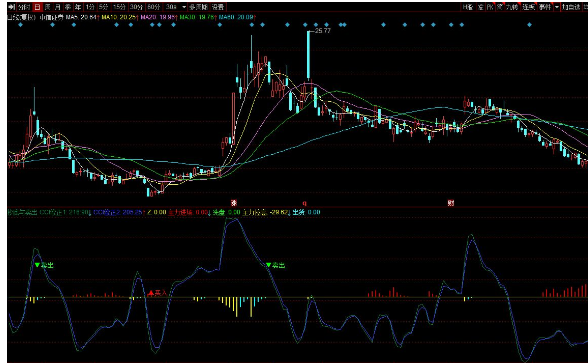This screenshot has width=588, height=363.
Task: Click the 多周期 multi-period button
Action: (x=198, y=7)
